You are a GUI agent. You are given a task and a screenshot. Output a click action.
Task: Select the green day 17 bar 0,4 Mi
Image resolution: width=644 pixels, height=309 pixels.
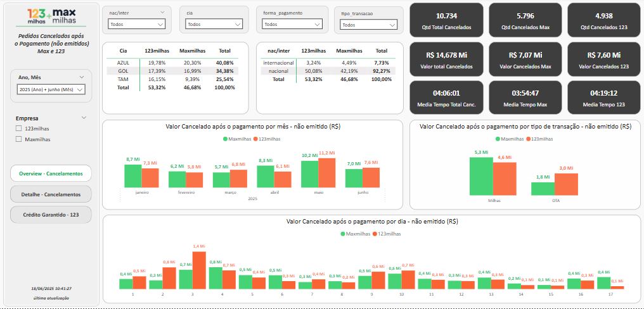603,283
